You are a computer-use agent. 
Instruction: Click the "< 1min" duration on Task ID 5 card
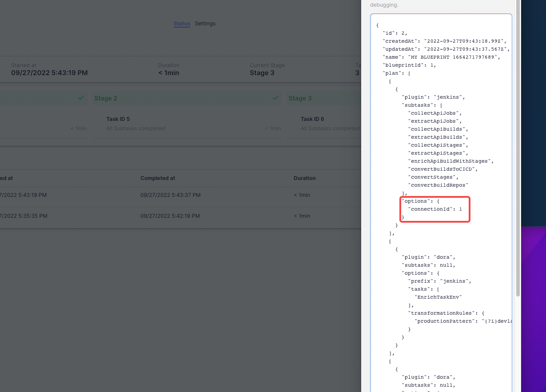[273, 128]
